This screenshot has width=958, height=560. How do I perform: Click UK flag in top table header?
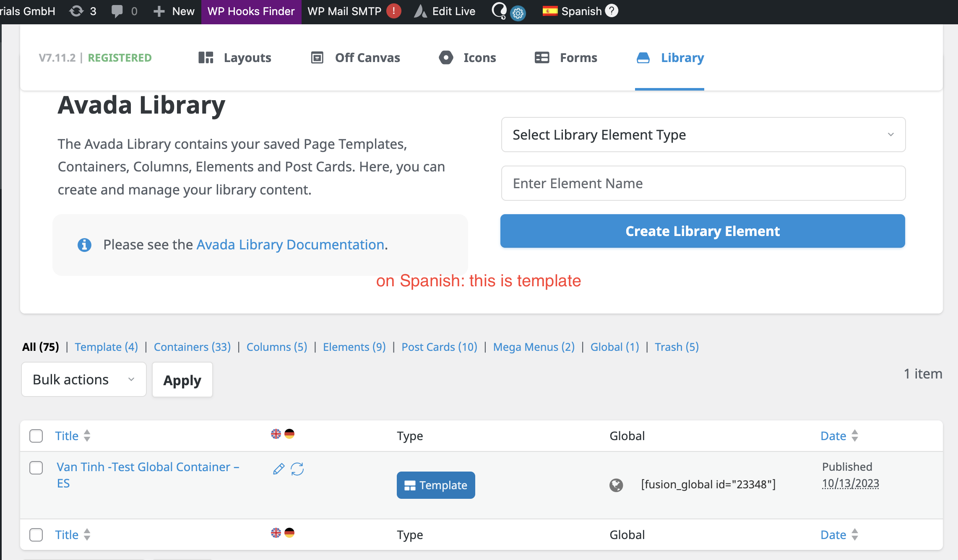[x=276, y=434]
